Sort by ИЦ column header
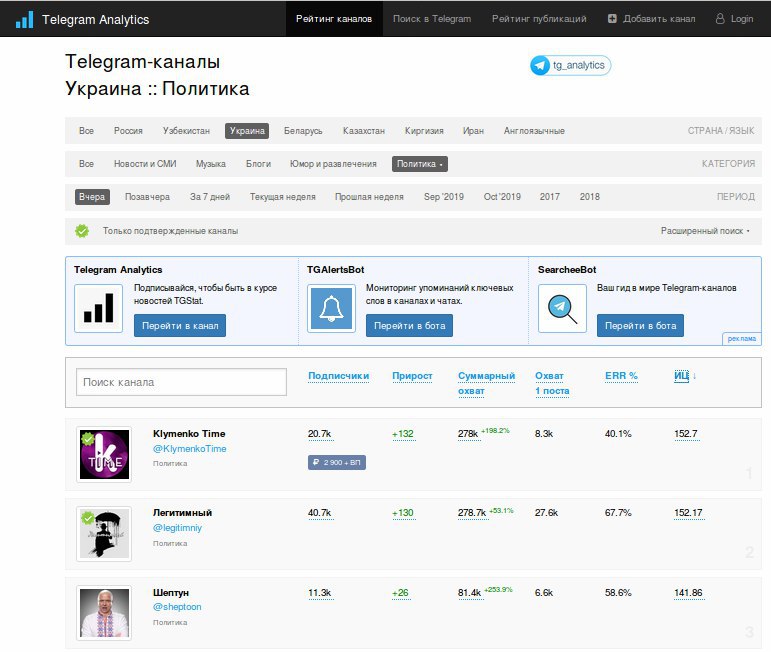This screenshot has height=652, width=771. [681, 376]
